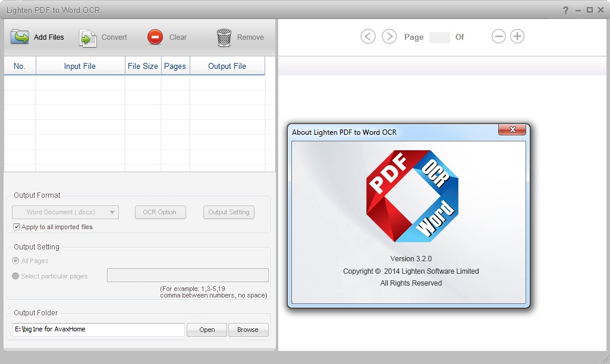Click the Convert document icon

coord(88,38)
